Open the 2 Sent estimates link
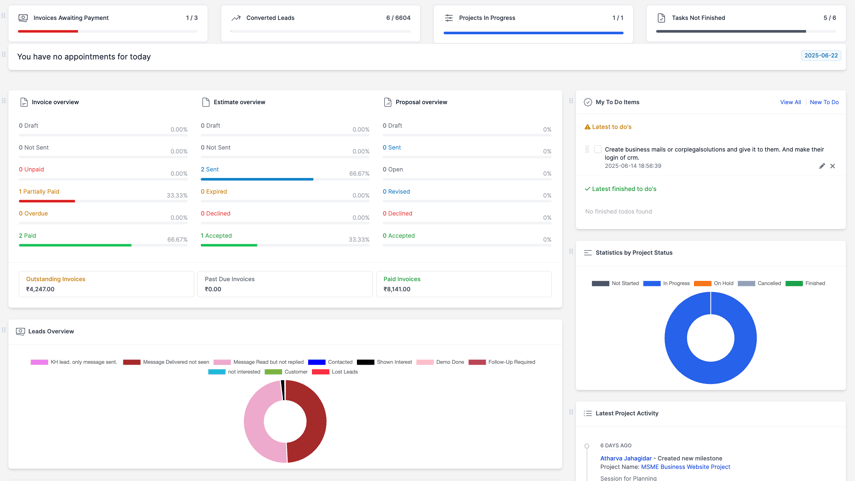 (209, 170)
